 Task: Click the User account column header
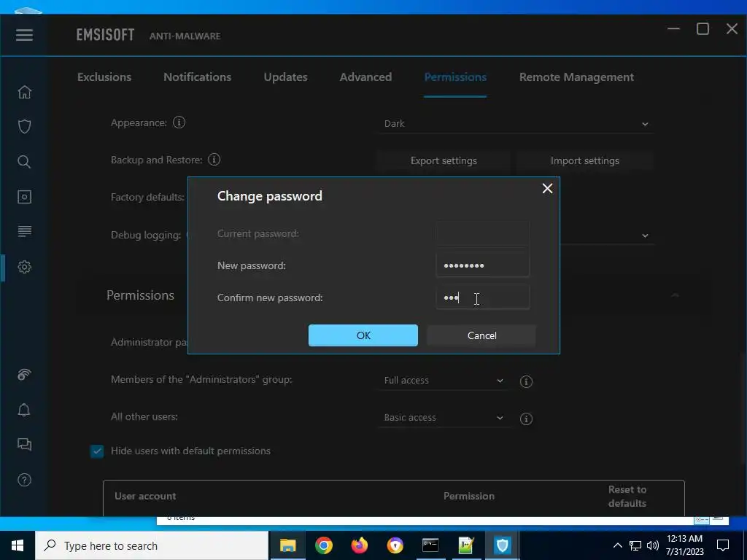point(145,496)
